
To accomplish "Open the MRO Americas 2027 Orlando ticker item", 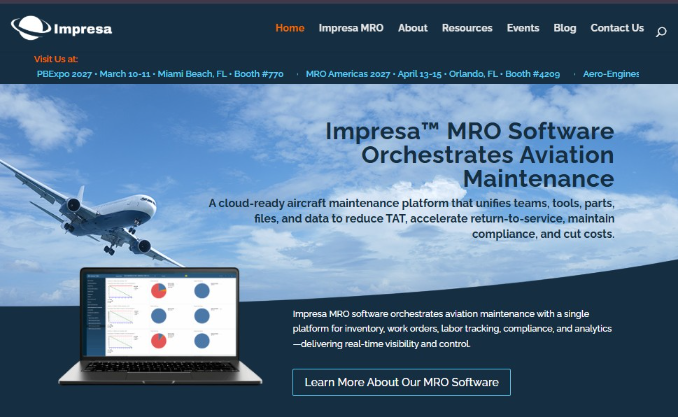I will coord(433,74).
